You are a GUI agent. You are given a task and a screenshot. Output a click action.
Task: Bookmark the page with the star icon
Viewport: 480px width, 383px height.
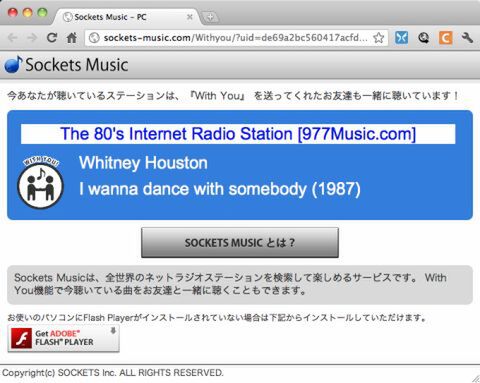click(x=378, y=38)
